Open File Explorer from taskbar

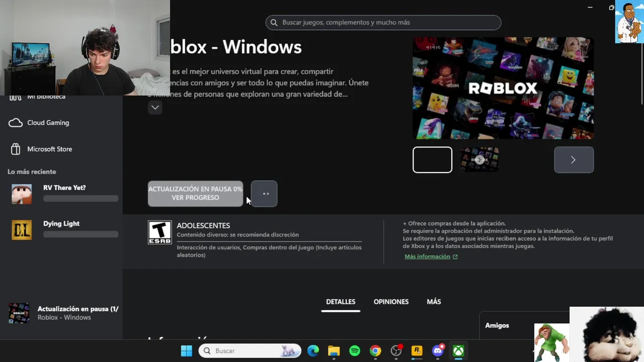pyautogui.click(x=334, y=351)
